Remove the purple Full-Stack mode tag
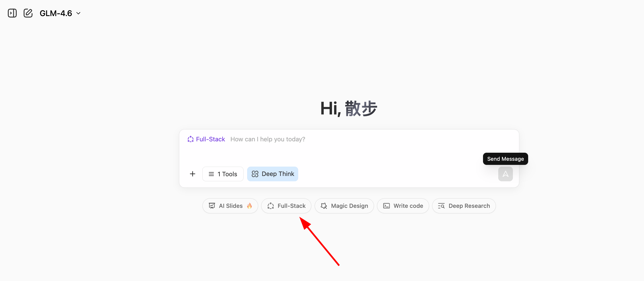 click(206, 139)
